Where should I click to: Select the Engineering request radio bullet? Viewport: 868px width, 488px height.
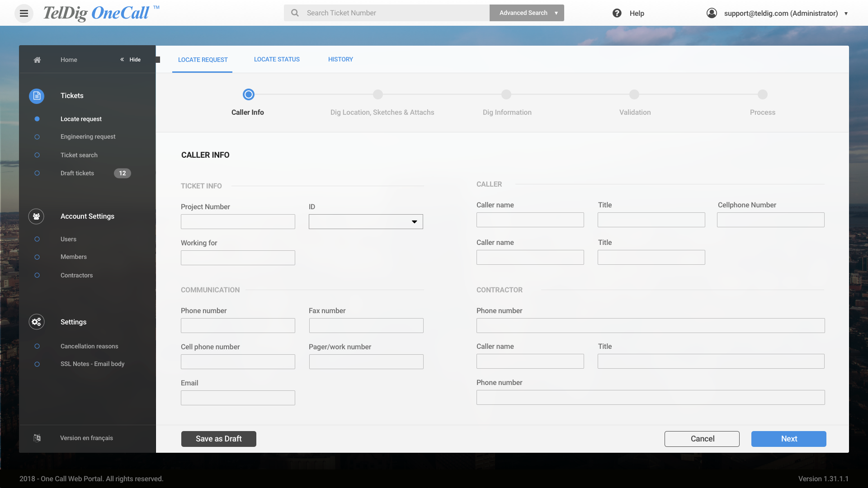click(x=37, y=137)
